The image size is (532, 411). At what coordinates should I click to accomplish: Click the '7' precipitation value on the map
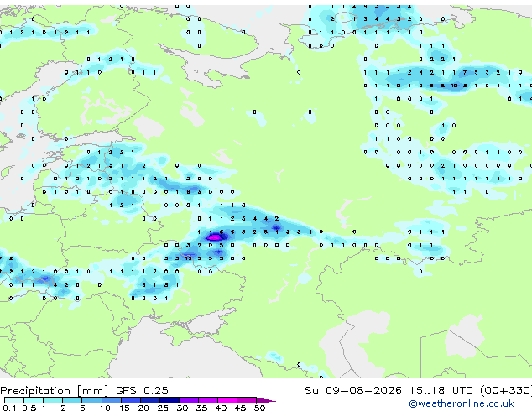click(x=465, y=72)
